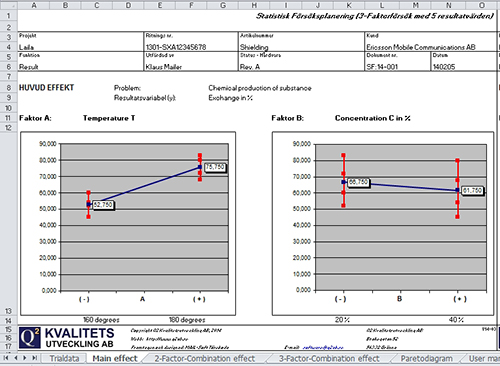Click the drawing number 1301-SXA12345678

[x=176, y=47]
